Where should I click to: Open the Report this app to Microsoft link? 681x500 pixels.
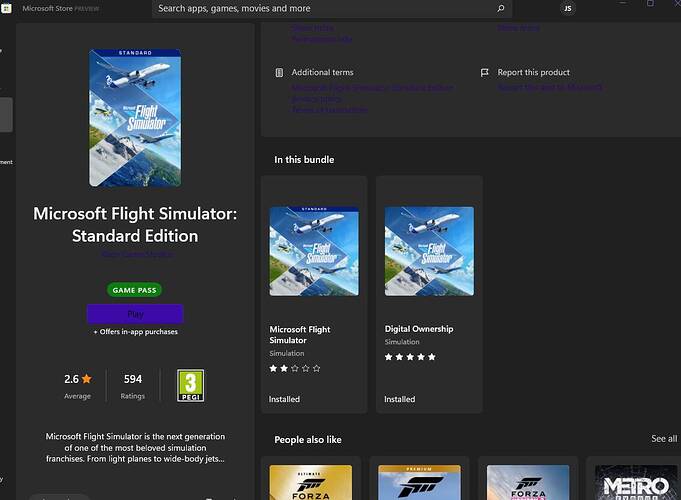(550, 87)
